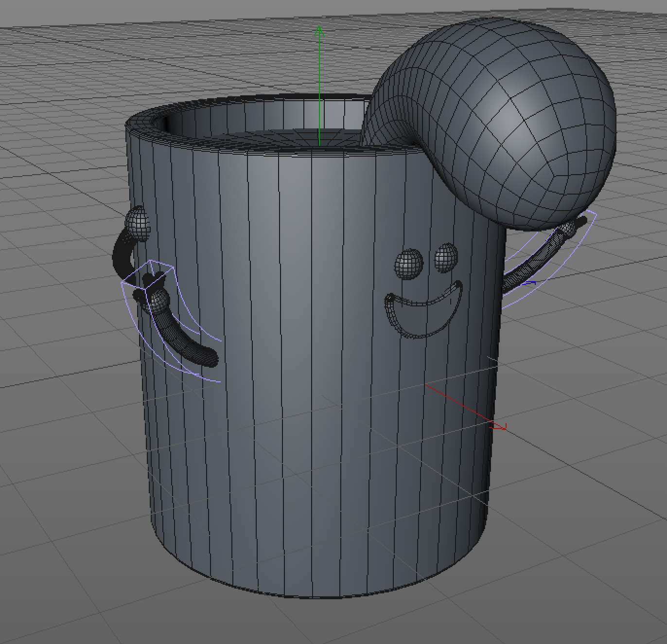Click the green Y-axis arrow tip
This screenshot has width=667, height=644.
click(x=319, y=31)
